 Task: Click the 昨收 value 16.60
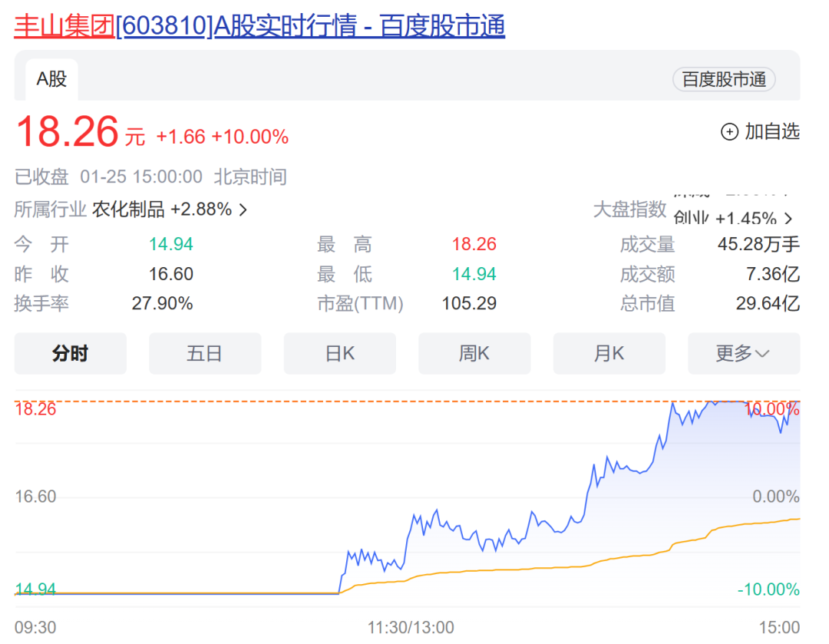[170, 274]
